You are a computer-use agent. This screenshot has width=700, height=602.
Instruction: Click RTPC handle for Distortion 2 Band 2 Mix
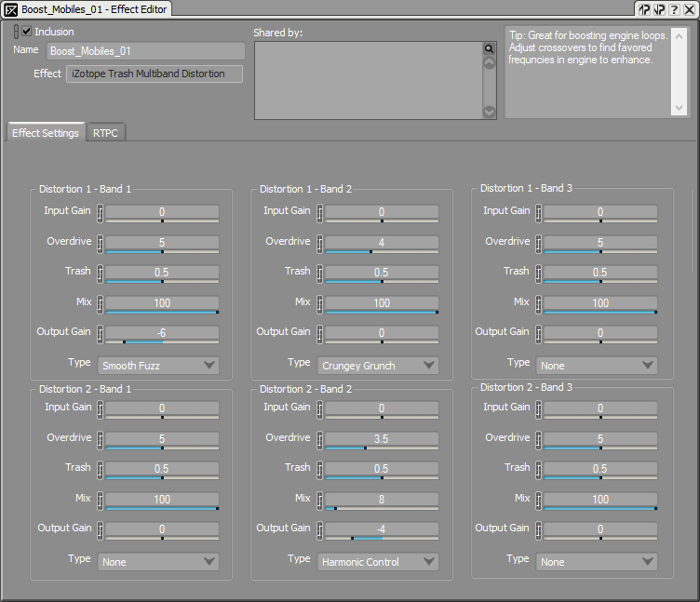pos(319,502)
